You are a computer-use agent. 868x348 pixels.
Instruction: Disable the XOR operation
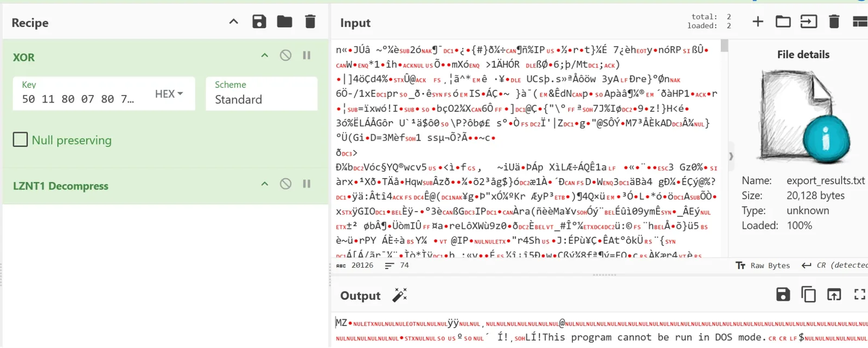(x=285, y=55)
